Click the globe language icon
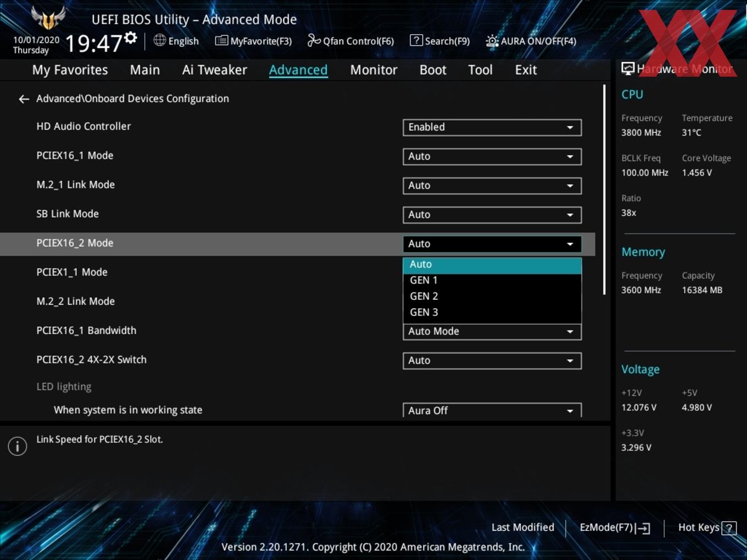Viewport: 747px width, 560px height. coord(159,40)
